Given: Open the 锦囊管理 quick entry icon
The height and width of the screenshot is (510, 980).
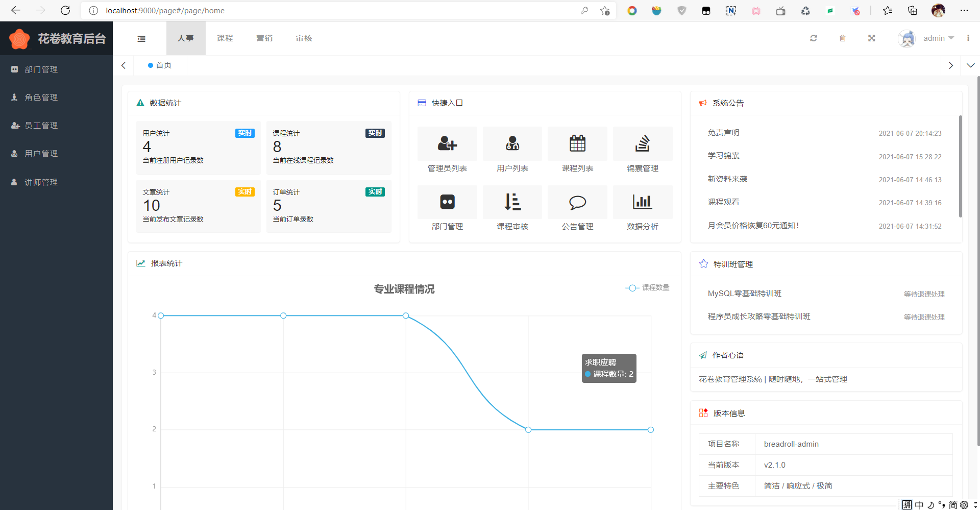Looking at the screenshot, I should pyautogui.click(x=643, y=143).
